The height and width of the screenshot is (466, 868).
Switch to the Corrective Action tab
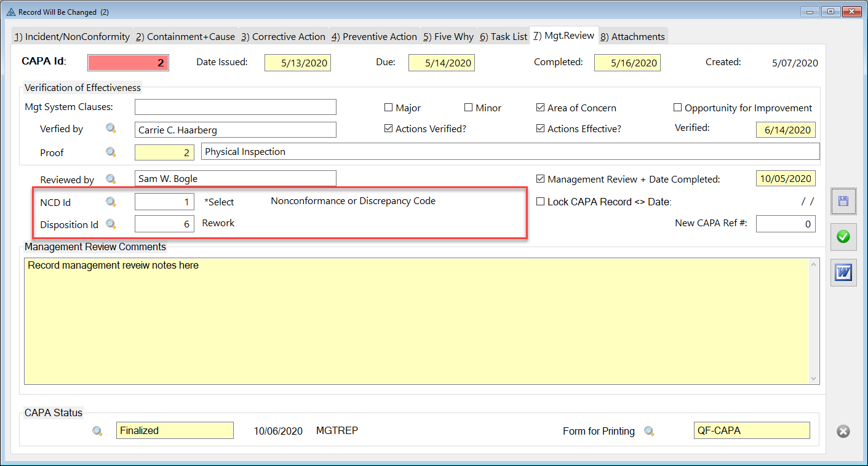283,37
